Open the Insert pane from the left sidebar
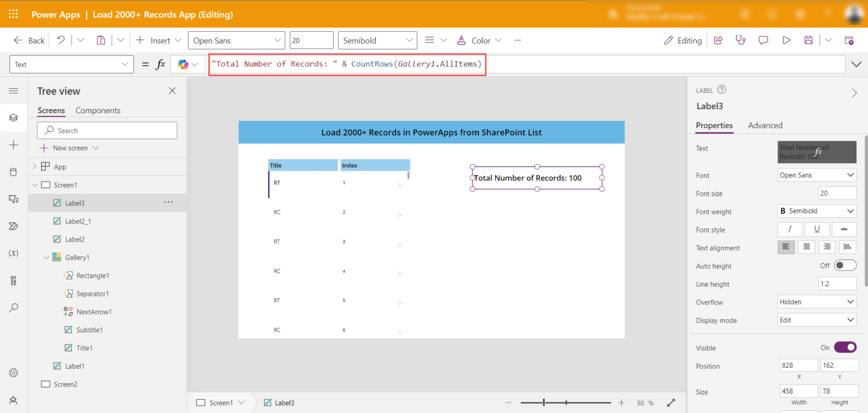This screenshot has width=868, height=413. (13, 145)
